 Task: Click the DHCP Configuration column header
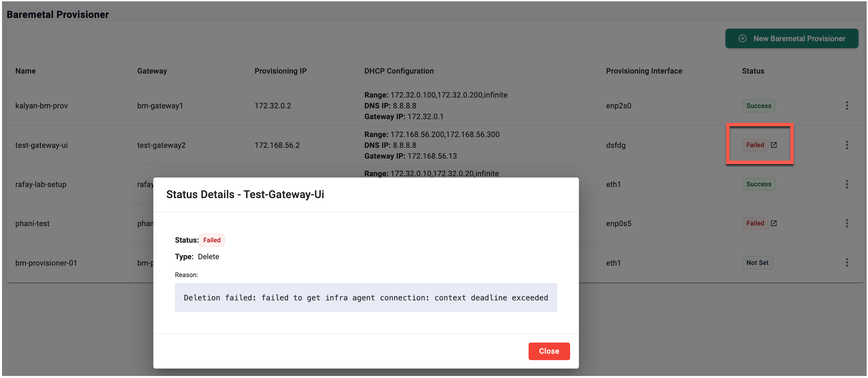399,71
